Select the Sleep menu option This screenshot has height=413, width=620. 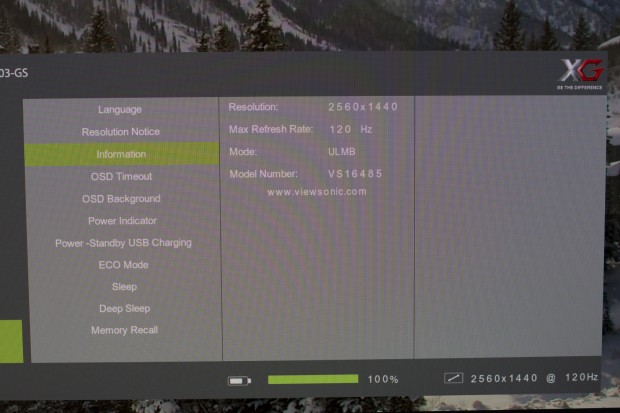tap(124, 286)
